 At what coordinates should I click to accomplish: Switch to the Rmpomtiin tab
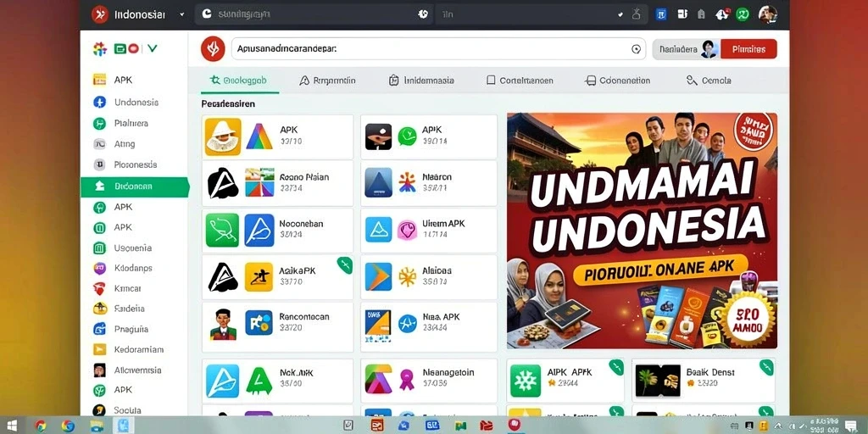[327, 81]
